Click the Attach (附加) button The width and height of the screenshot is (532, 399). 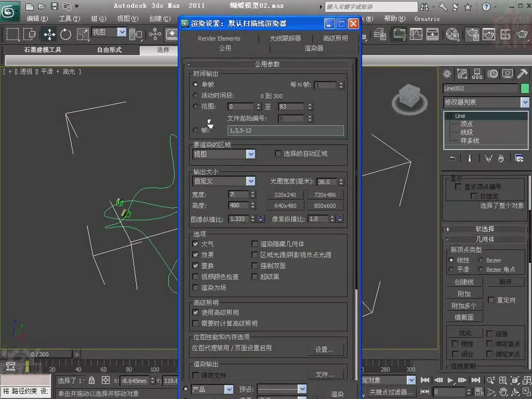click(464, 294)
